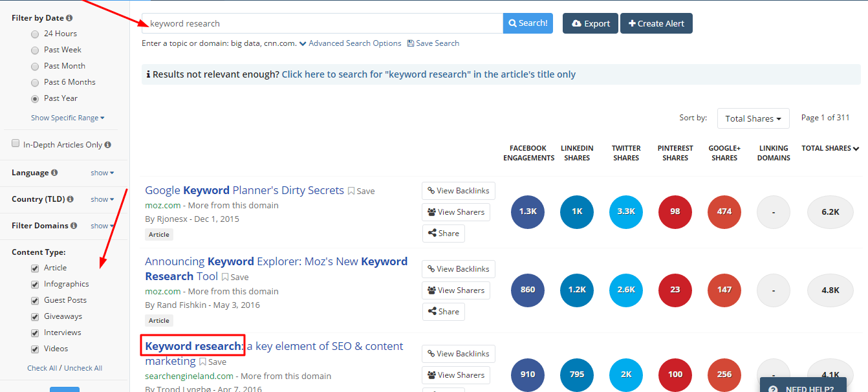Viewport: 868px width, 392px height.
Task: Expand Advanced Search Options
Action: click(350, 43)
